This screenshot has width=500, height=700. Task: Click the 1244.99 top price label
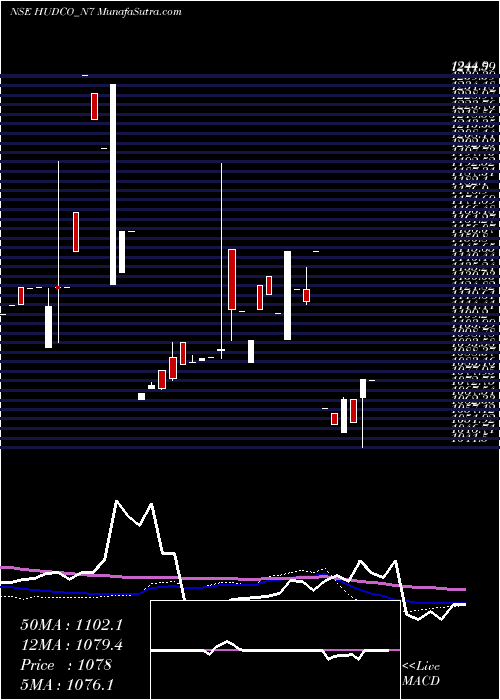(x=474, y=67)
